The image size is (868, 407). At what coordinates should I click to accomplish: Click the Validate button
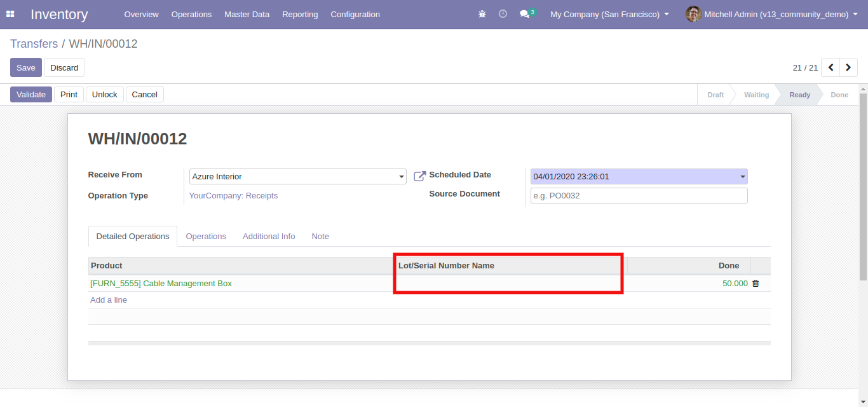pyautogui.click(x=31, y=95)
